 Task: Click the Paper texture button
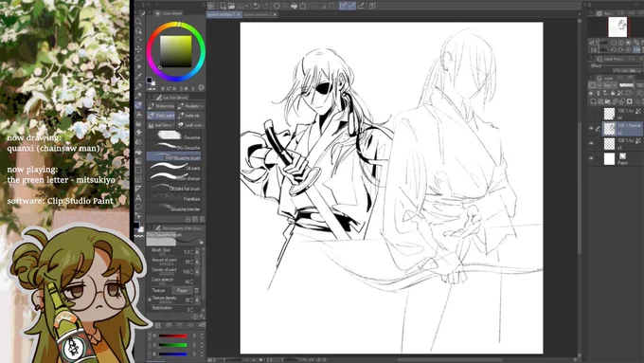coord(183,290)
